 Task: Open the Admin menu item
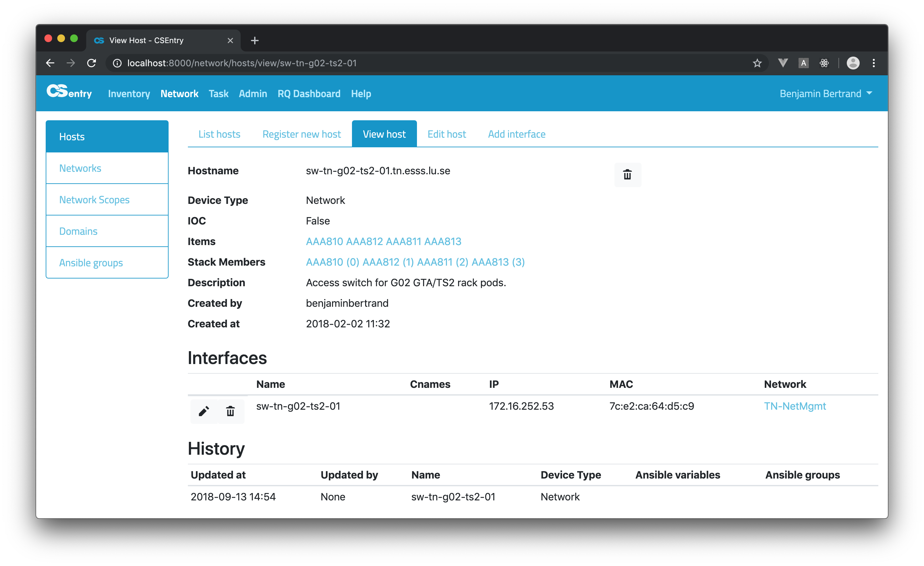coord(253,94)
